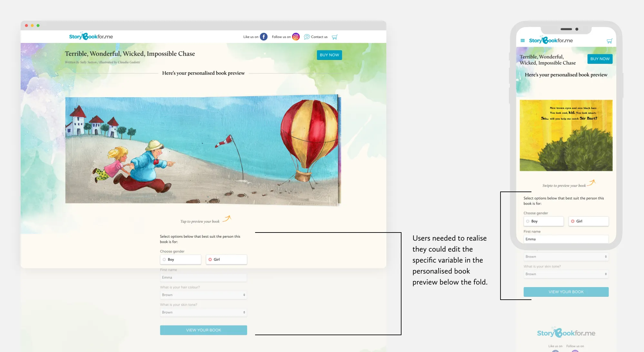Click 'Swipte to preview your book' hint on mobile
Viewport: 644px width, 352px height.
pyautogui.click(x=564, y=186)
